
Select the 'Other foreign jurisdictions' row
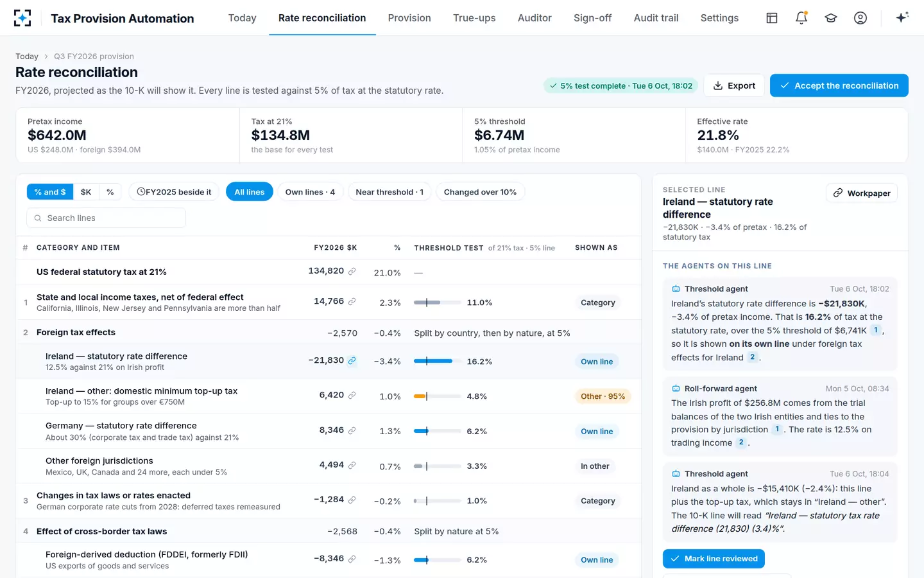[x=329, y=466]
